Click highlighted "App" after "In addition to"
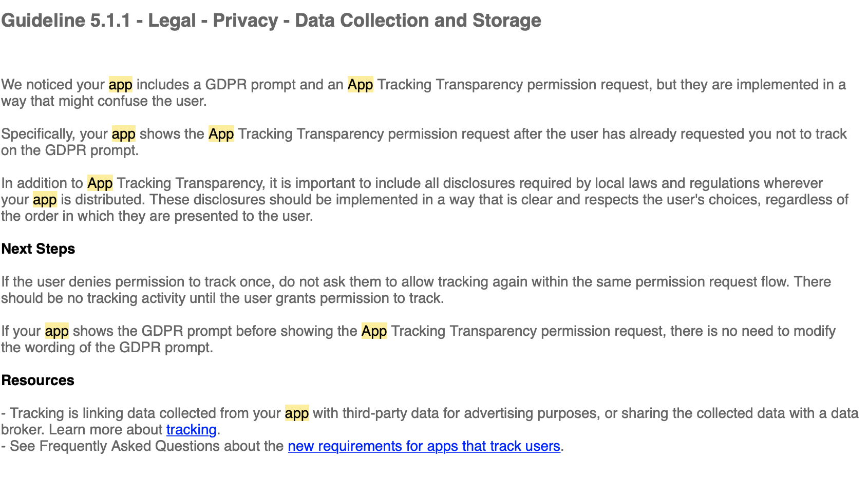 (x=100, y=183)
